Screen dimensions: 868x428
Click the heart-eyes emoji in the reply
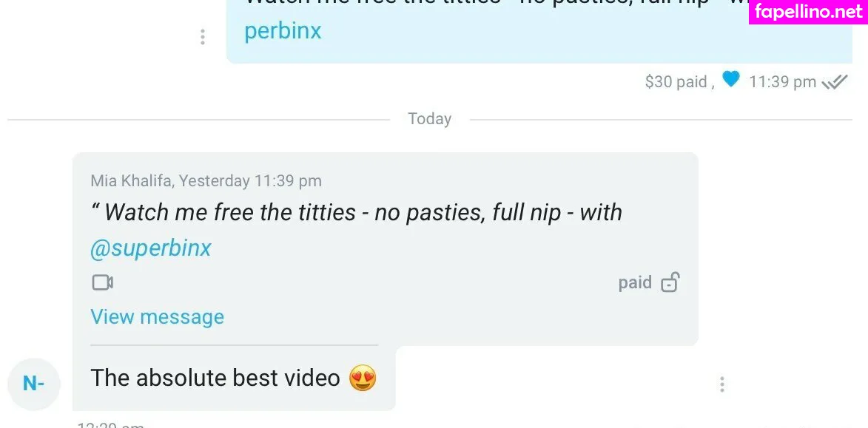[x=363, y=378]
